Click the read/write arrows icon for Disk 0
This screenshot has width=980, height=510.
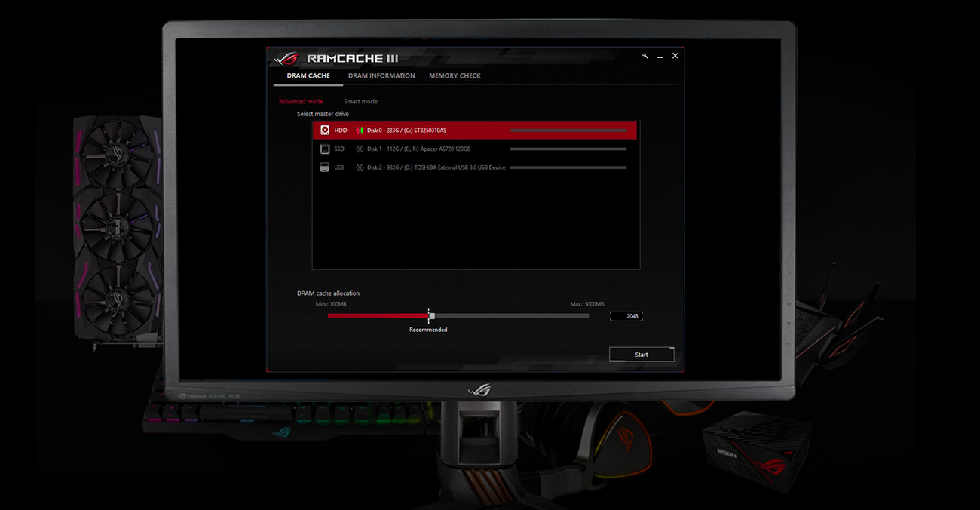(360, 131)
